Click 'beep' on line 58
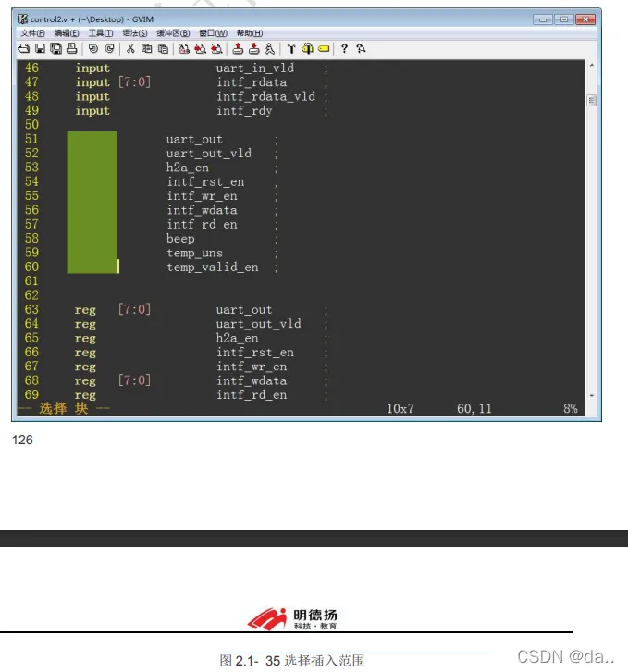 (180, 239)
